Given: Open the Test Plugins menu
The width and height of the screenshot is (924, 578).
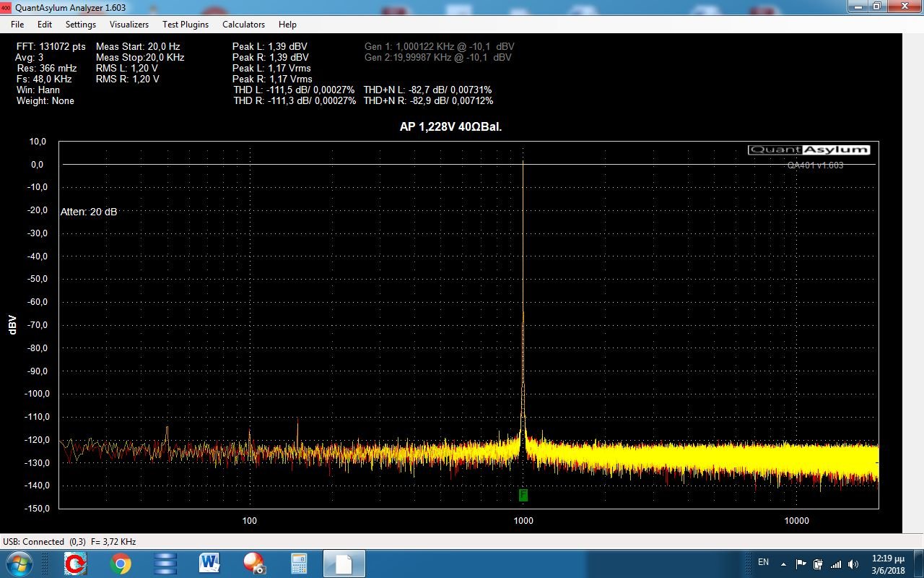Looking at the screenshot, I should click(x=186, y=24).
